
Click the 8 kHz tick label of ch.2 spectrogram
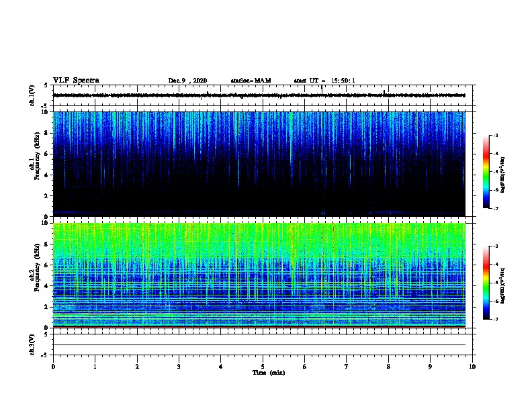click(47, 244)
